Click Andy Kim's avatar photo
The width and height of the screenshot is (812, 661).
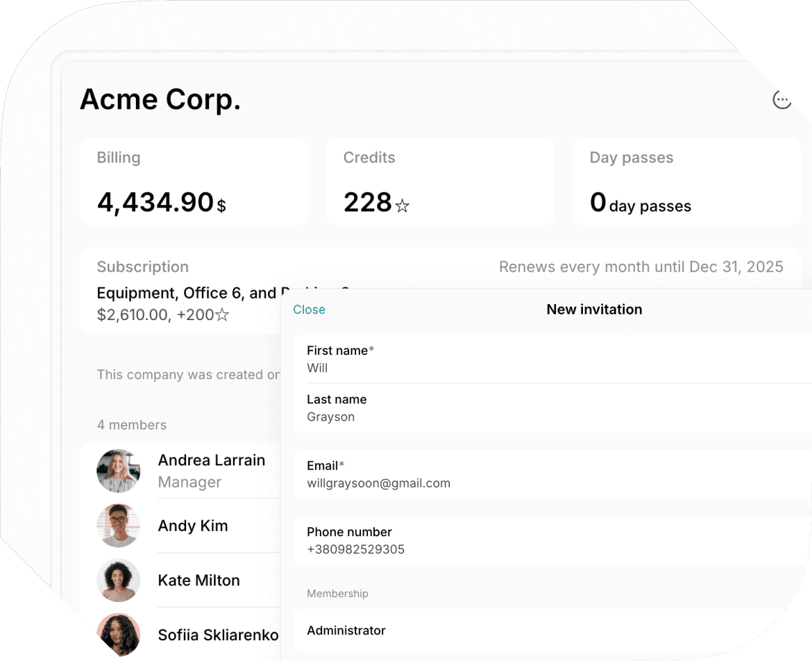coord(118,526)
